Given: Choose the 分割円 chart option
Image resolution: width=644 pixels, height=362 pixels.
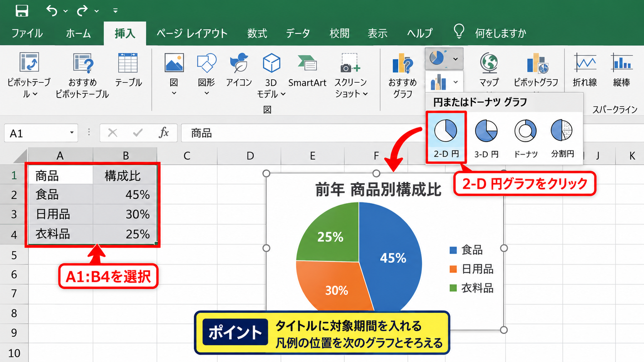Looking at the screenshot, I should [x=562, y=138].
